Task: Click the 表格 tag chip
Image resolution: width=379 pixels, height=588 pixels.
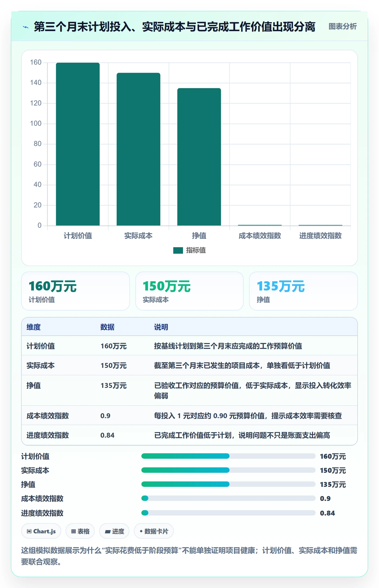Action: coord(80,531)
